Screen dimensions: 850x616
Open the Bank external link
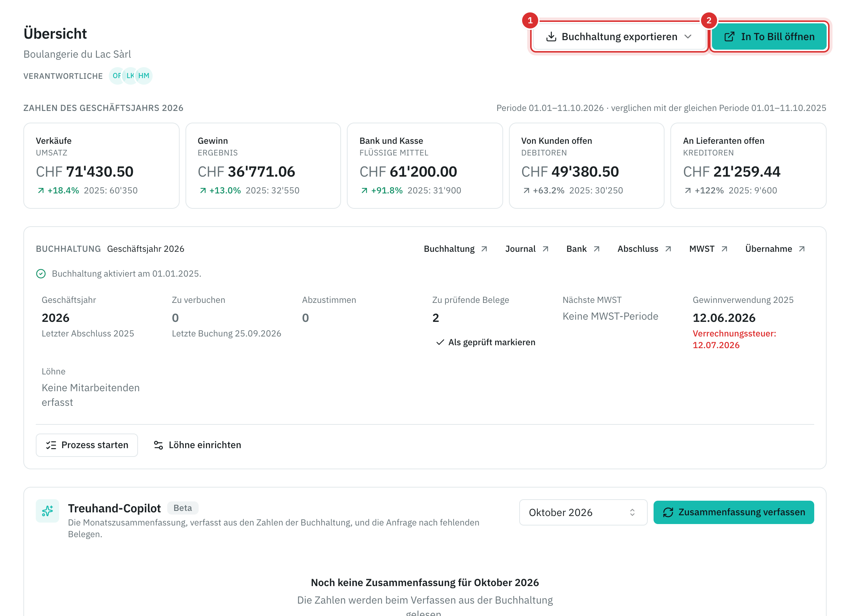pyautogui.click(x=583, y=249)
